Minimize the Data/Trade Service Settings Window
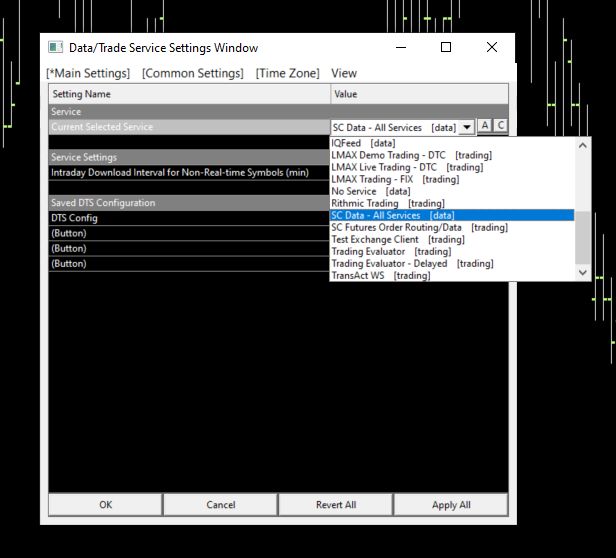 point(401,48)
